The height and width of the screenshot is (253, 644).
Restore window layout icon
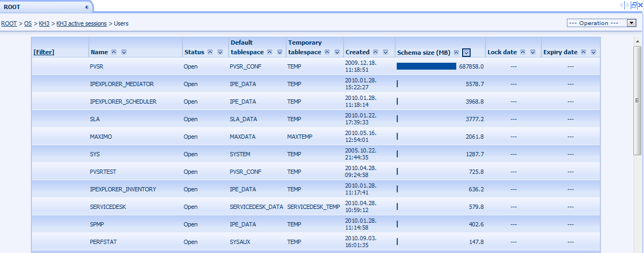(634, 5)
